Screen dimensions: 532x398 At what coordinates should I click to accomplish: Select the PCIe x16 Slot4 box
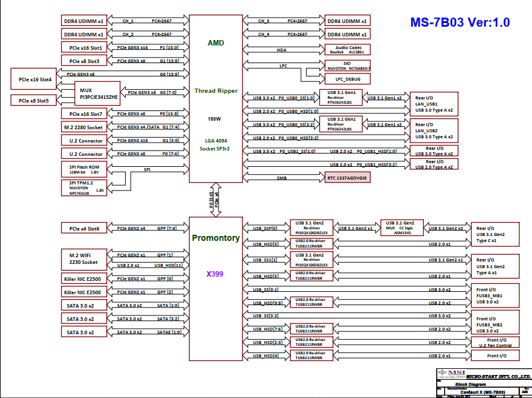35,79
